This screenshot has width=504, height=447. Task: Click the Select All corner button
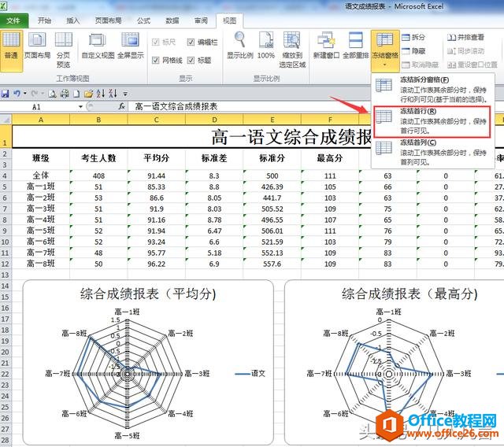[x=6, y=120]
